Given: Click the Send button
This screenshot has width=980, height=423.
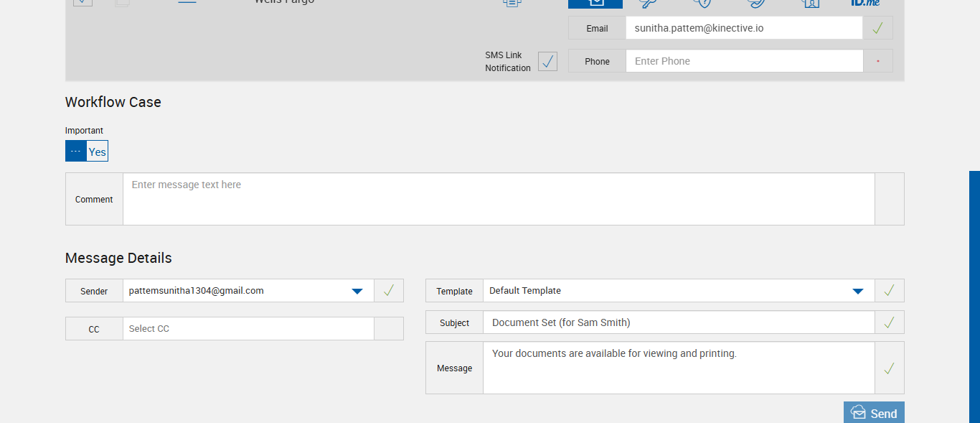Looking at the screenshot, I should click(x=874, y=413).
